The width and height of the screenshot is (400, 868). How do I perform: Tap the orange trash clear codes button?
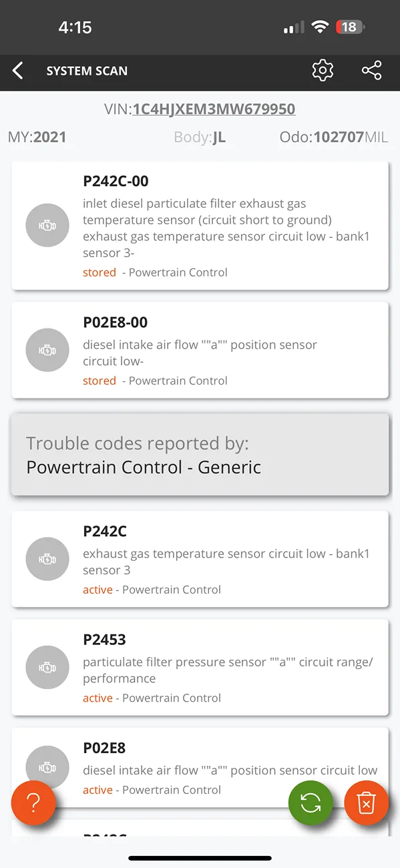(366, 803)
